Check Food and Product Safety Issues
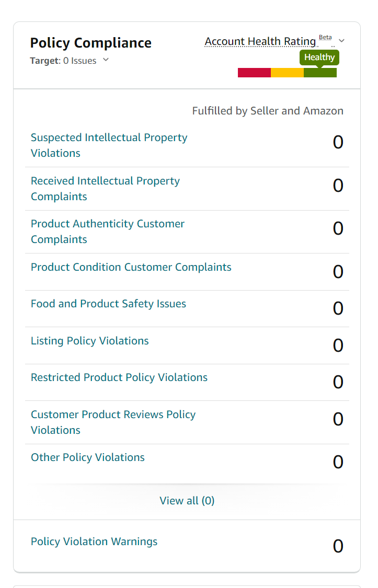 click(108, 303)
